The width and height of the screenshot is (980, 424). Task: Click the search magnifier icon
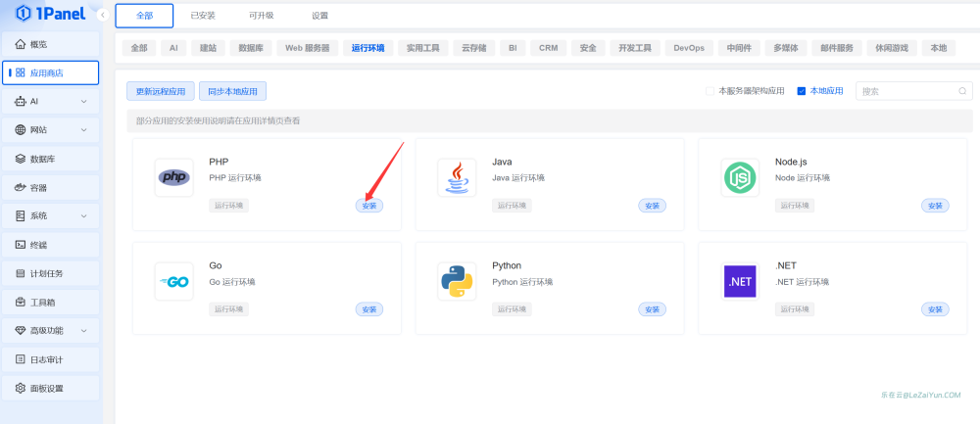(x=962, y=91)
